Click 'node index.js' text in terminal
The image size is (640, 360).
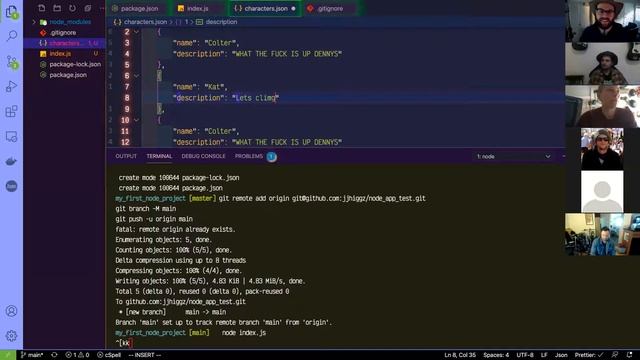pos(244,333)
